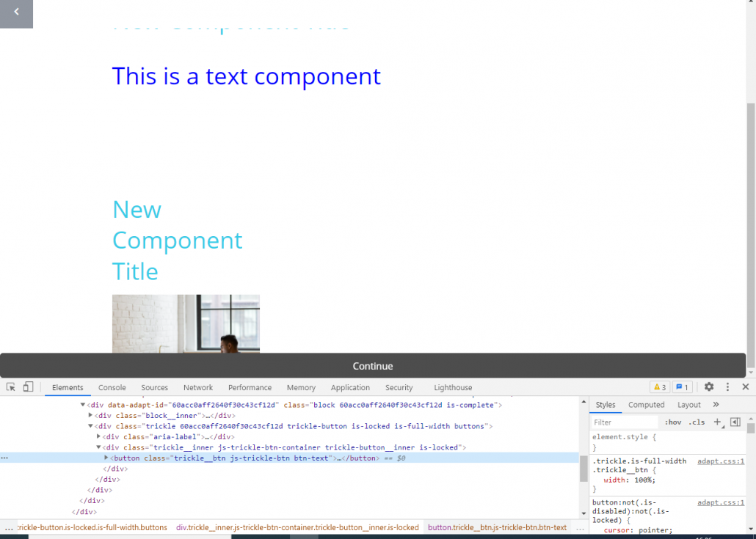
Task: Expand the highlighted button element node
Action: (x=107, y=458)
